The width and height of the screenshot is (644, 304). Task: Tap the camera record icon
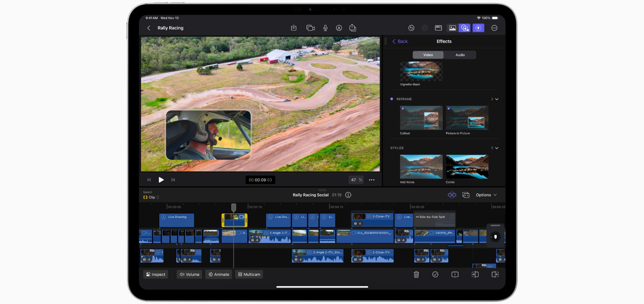310,28
